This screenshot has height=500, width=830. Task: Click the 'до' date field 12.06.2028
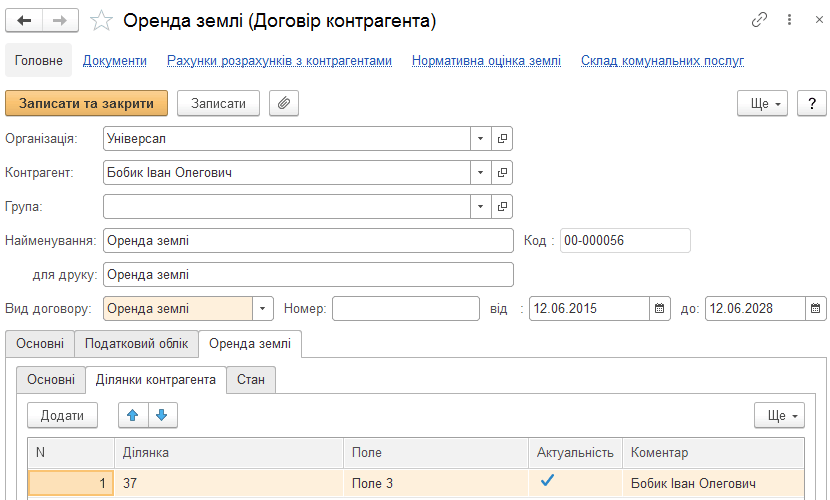tap(755, 308)
